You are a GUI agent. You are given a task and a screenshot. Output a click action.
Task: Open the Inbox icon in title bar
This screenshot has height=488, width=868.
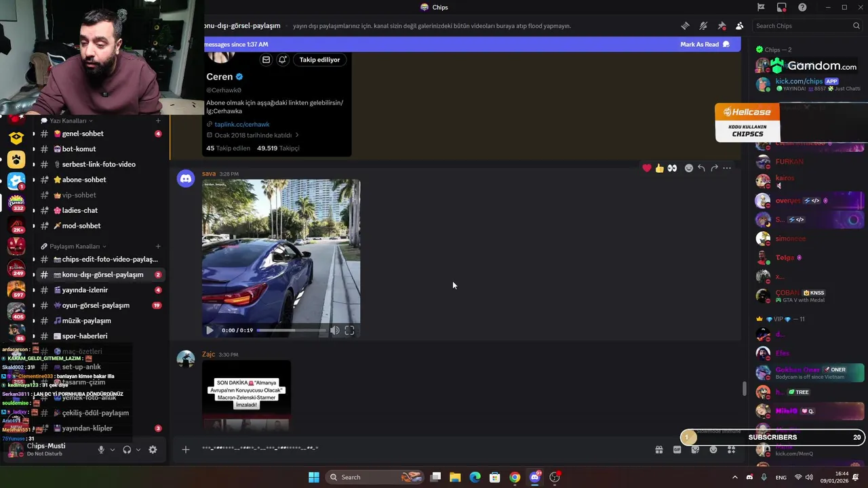pos(782,7)
